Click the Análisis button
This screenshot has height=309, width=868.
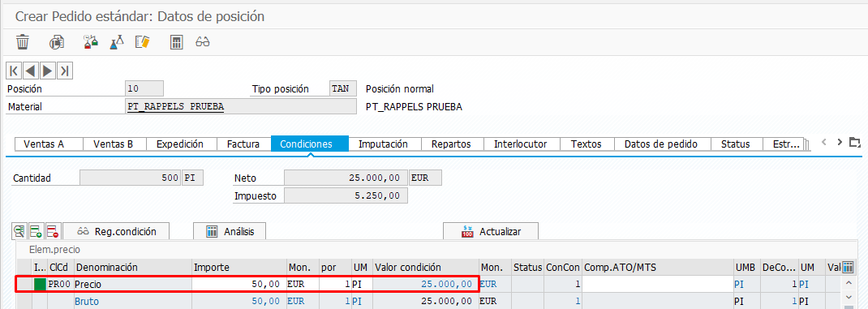pyautogui.click(x=230, y=231)
